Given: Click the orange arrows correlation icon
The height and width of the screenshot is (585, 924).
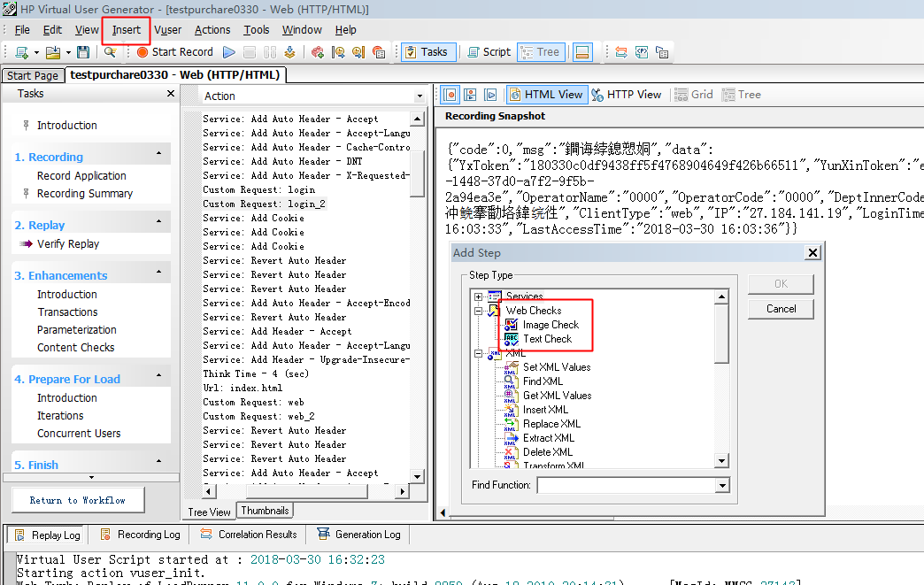Looking at the screenshot, I should tap(621, 52).
